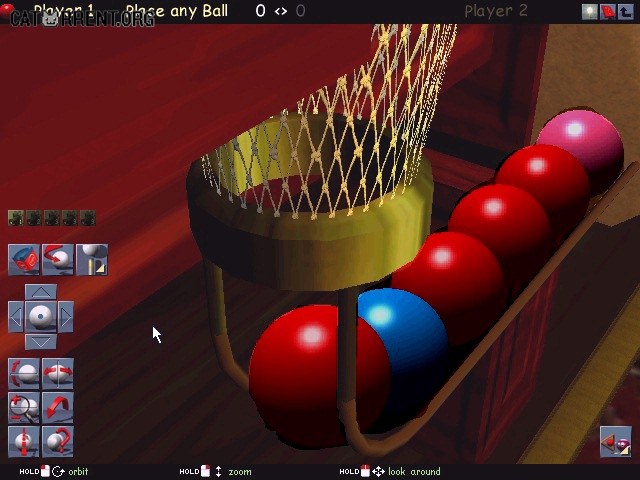
Task: Click the red book icon at top right
Action: pyautogui.click(x=608, y=12)
